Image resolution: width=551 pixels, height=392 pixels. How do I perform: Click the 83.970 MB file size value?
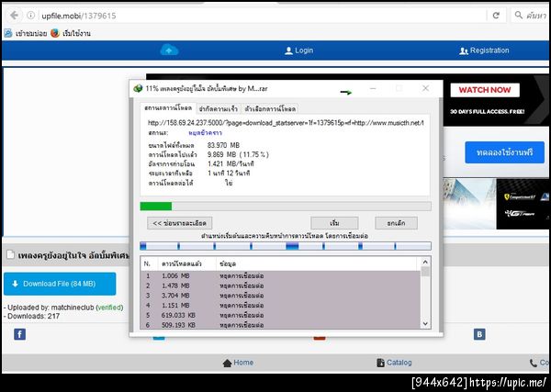(223, 145)
